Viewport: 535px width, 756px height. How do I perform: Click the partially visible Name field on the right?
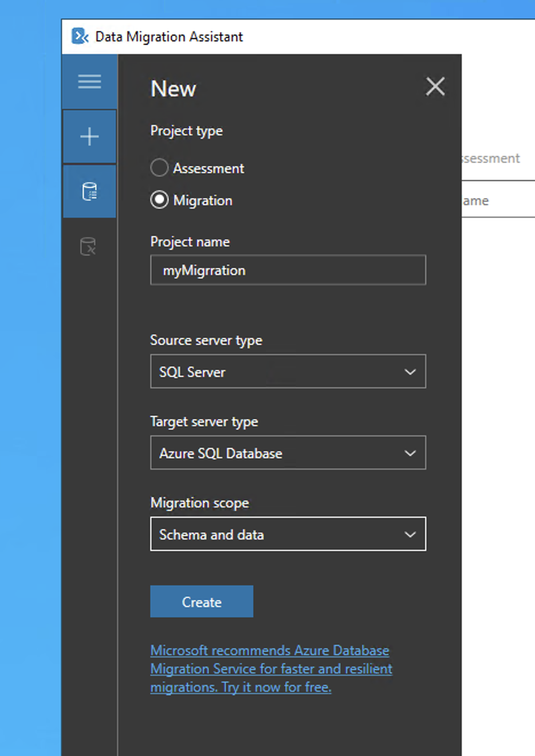pos(497,200)
